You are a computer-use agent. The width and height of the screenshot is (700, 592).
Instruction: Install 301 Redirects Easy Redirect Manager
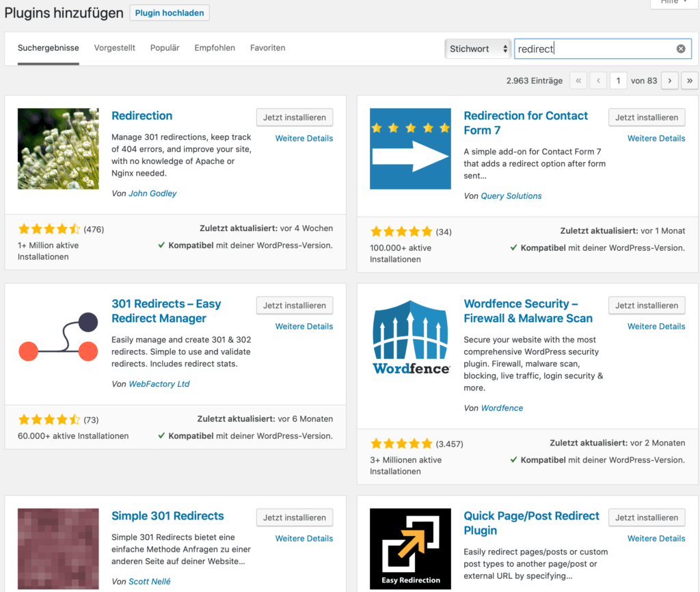pos(295,306)
